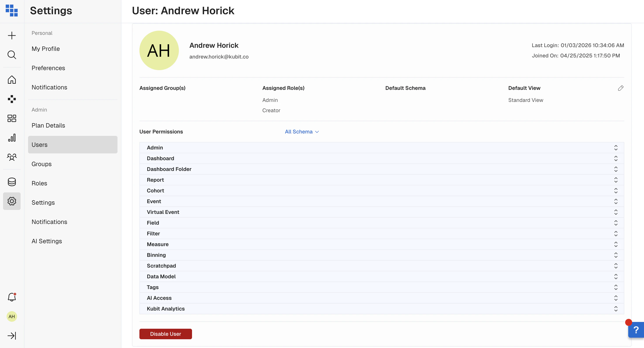Click the plus create icon in sidebar

tap(12, 36)
